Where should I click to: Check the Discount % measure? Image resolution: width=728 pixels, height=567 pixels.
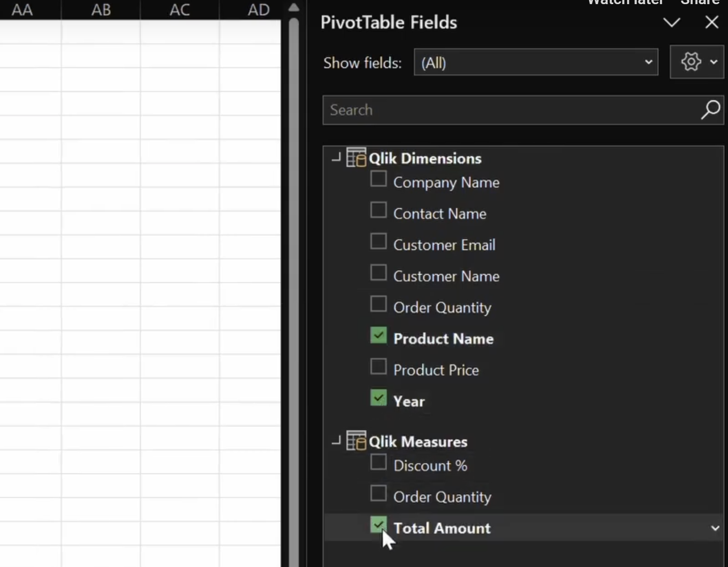[x=378, y=462]
